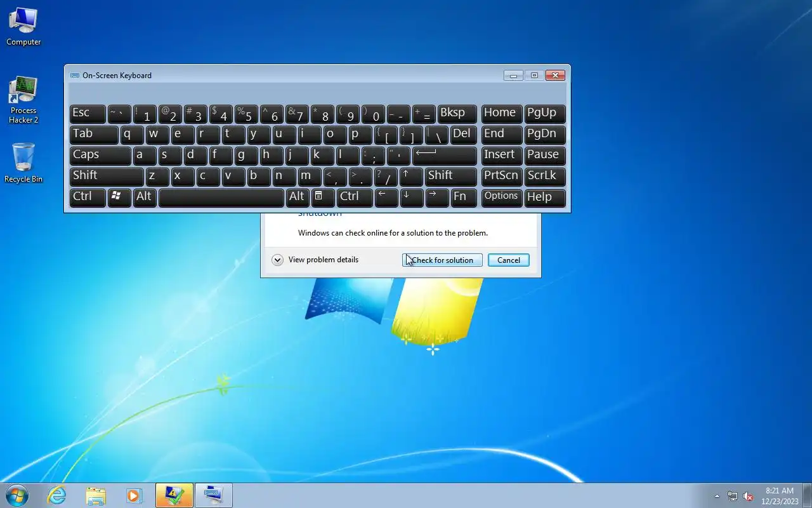Toggle the left Alt key
The width and height of the screenshot is (812, 508).
[x=145, y=197]
